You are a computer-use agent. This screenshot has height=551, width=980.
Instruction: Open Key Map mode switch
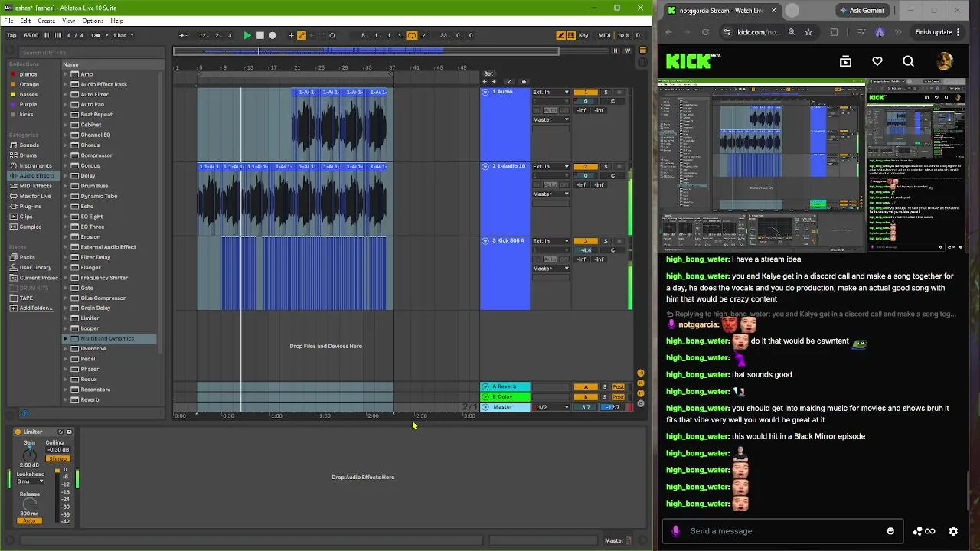pos(584,35)
